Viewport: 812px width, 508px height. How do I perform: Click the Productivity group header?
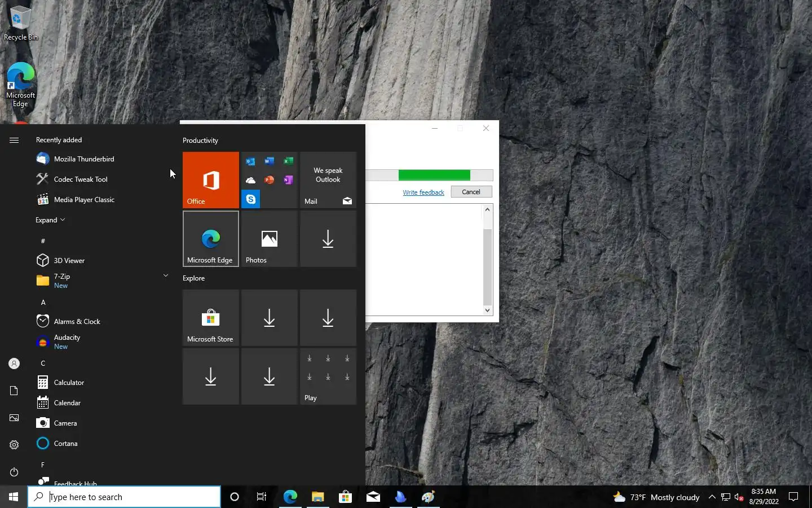coord(200,141)
